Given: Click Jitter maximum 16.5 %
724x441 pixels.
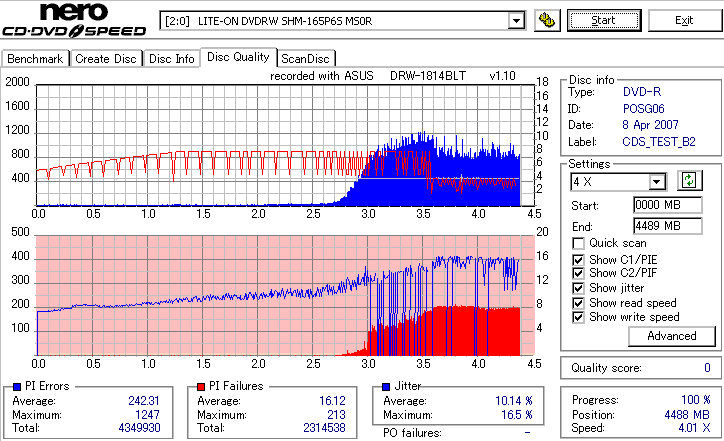Looking at the screenshot, I should click(517, 415).
